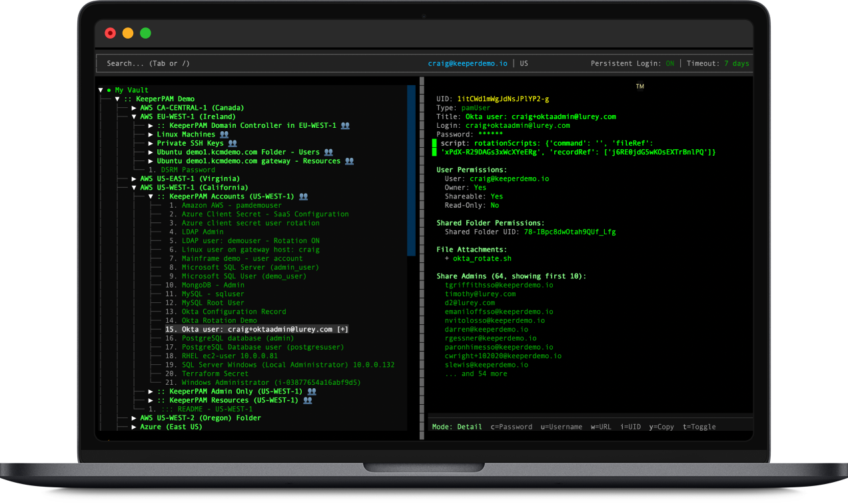Select c=Password in the bottom shortcut bar
The width and height of the screenshot is (848, 504).
click(x=511, y=427)
